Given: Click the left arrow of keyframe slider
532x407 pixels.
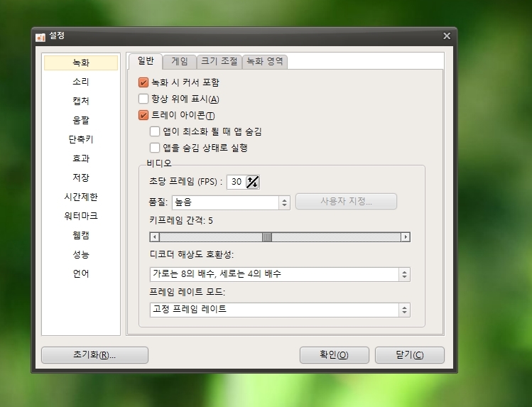Looking at the screenshot, I should click(155, 237).
